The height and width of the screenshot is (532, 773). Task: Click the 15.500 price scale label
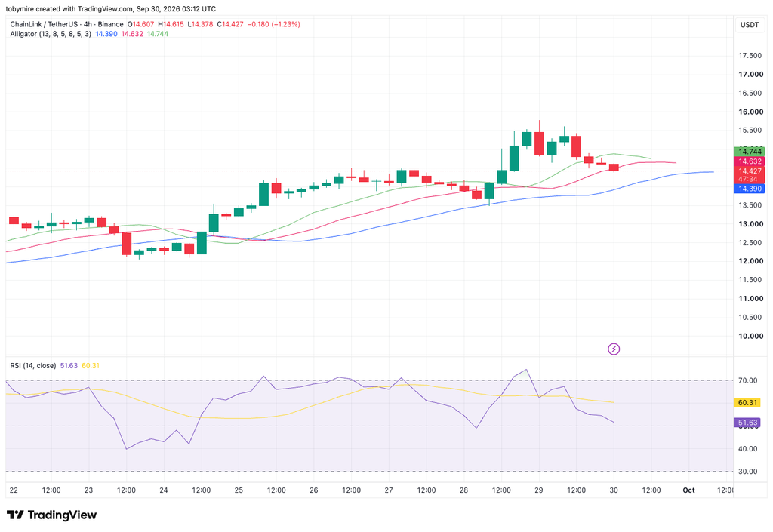pyautogui.click(x=750, y=131)
